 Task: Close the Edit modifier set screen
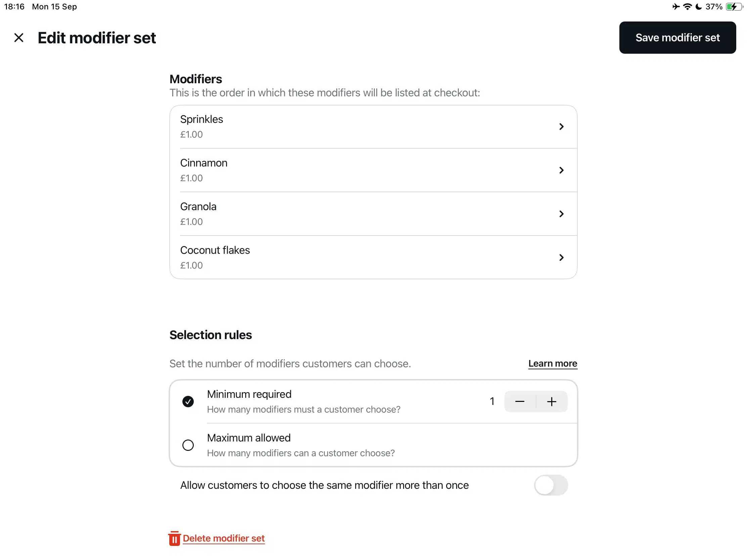[18, 38]
